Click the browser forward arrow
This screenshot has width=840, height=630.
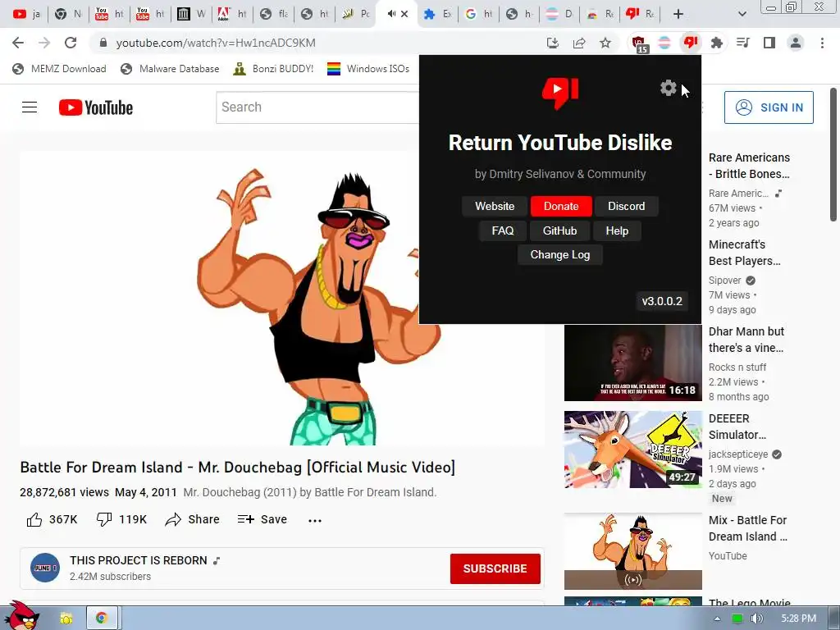(44, 43)
